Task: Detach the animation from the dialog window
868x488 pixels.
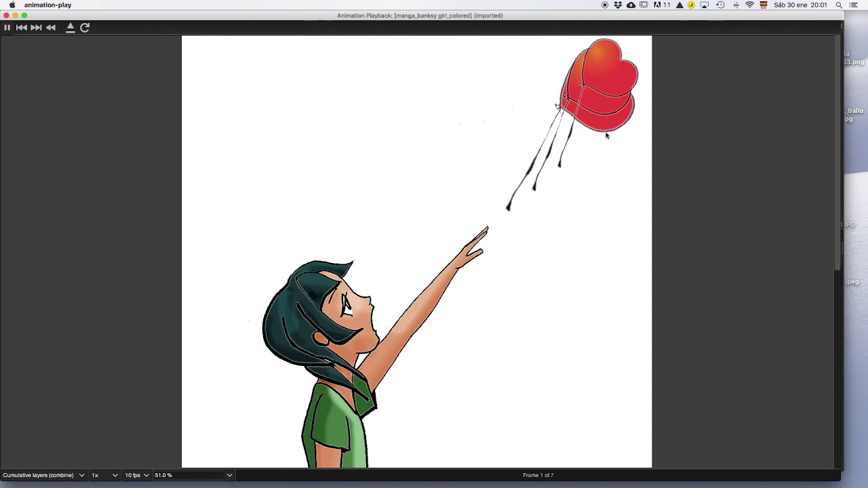Action: tap(70, 28)
